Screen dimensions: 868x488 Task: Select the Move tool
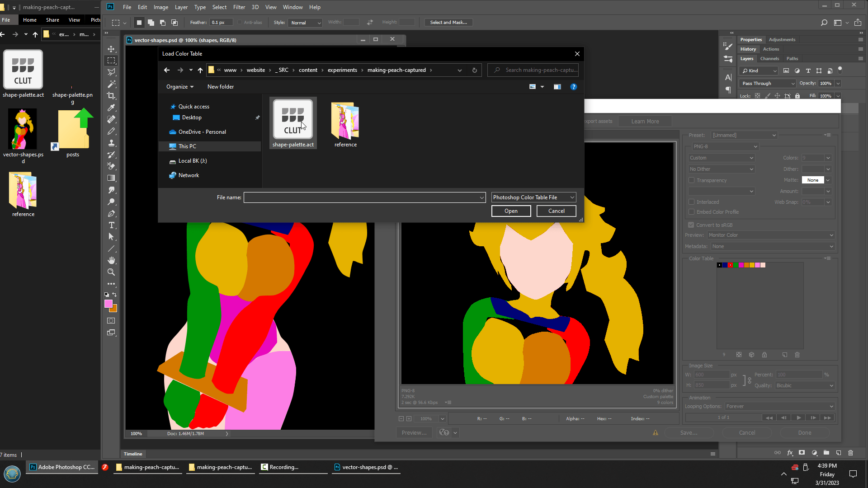(x=111, y=49)
